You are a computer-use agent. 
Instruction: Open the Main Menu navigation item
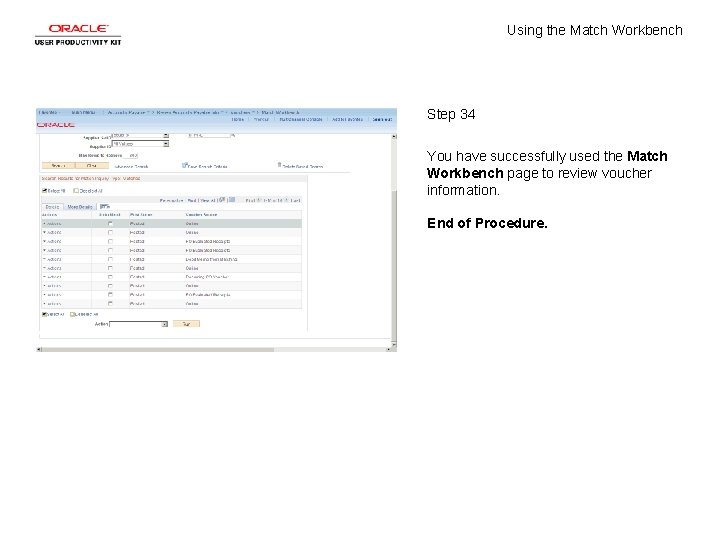84,112
